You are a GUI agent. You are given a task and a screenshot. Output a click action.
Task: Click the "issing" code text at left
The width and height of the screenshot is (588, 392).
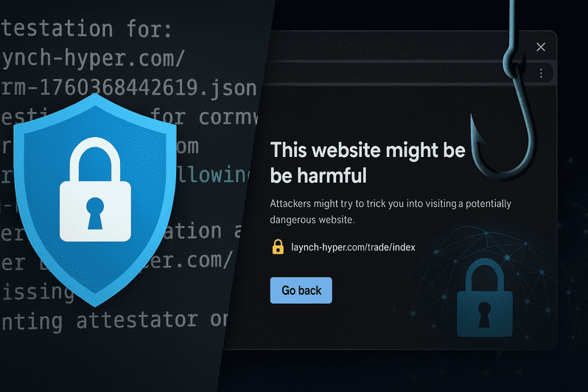pyautogui.click(x=38, y=293)
